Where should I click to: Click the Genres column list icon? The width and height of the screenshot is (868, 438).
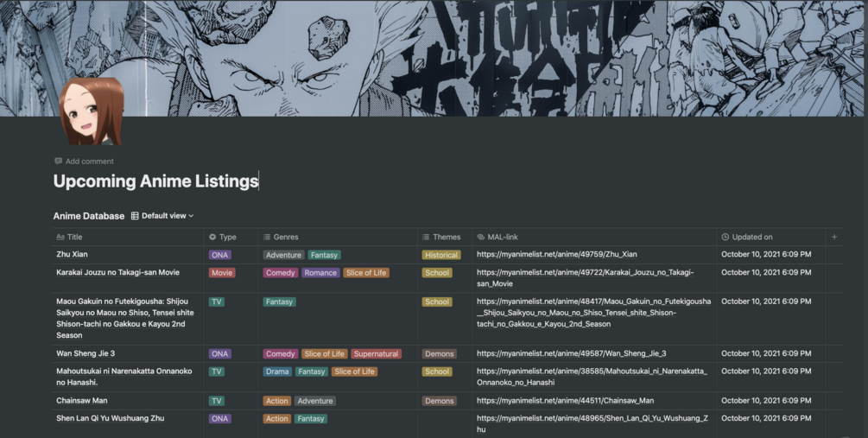click(x=267, y=237)
